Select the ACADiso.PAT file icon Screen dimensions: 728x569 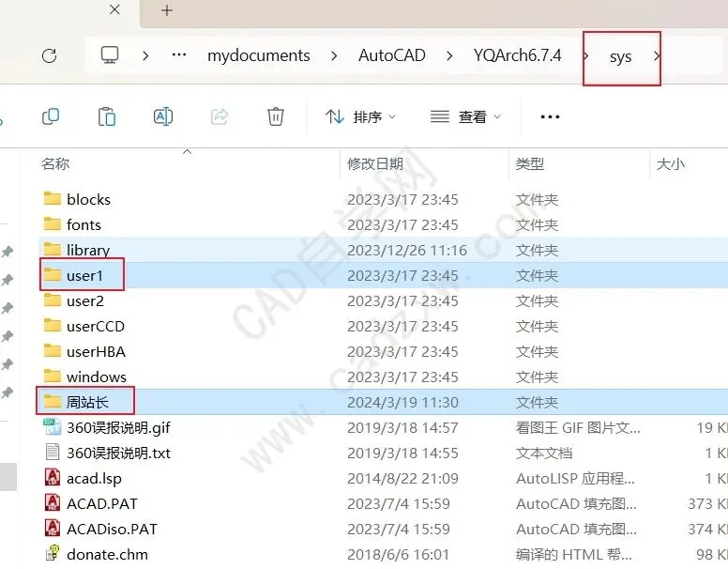(52, 528)
